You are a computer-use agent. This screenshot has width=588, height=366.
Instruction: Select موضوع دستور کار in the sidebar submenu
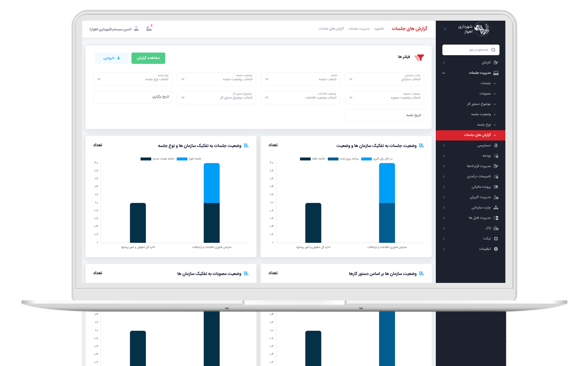point(479,104)
